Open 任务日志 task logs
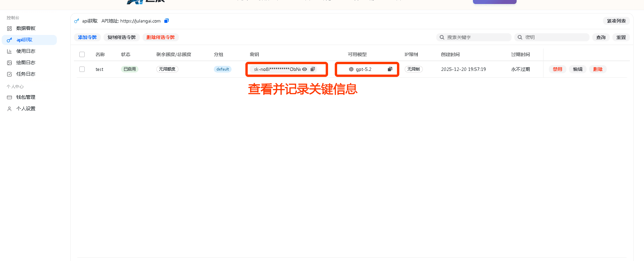Image resolution: width=644 pixels, height=261 pixels. [26, 74]
